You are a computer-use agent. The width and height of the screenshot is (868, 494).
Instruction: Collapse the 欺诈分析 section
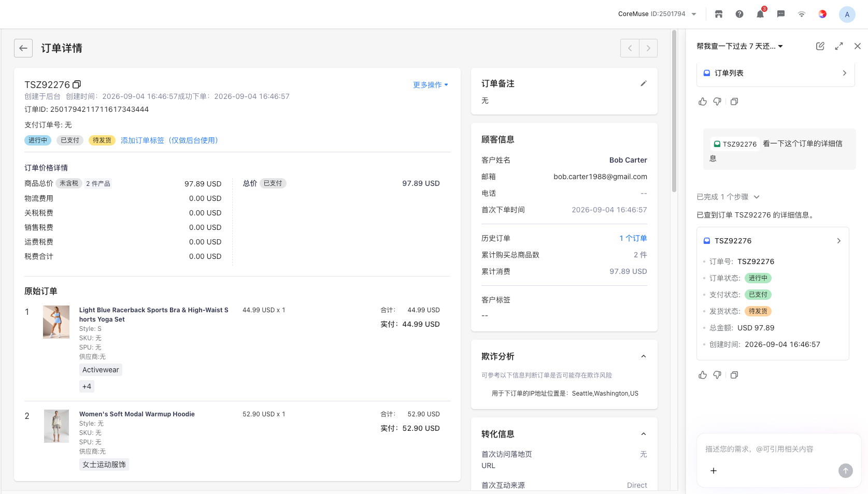644,356
